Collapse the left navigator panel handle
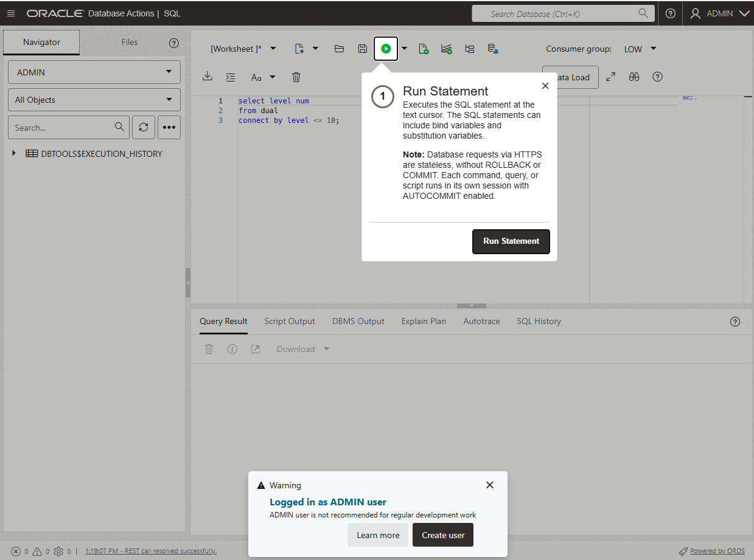Image resolution: width=754 pixels, height=560 pixels. pos(188,283)
